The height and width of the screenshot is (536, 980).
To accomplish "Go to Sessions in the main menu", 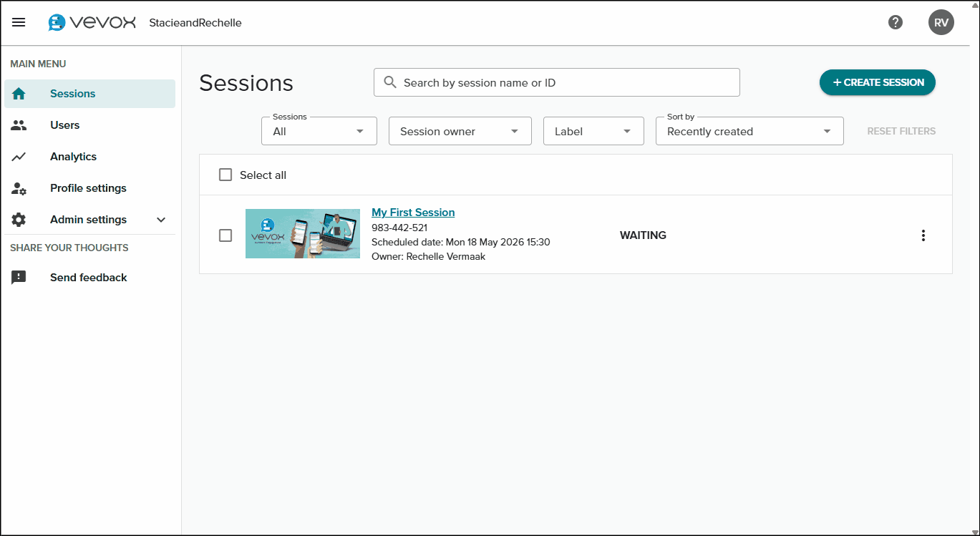I will point(89,94).
